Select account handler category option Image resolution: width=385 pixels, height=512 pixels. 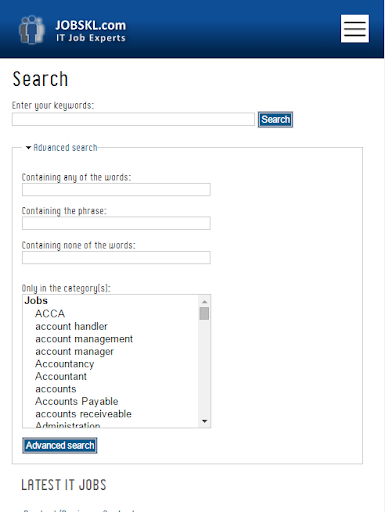coord(71,326)
